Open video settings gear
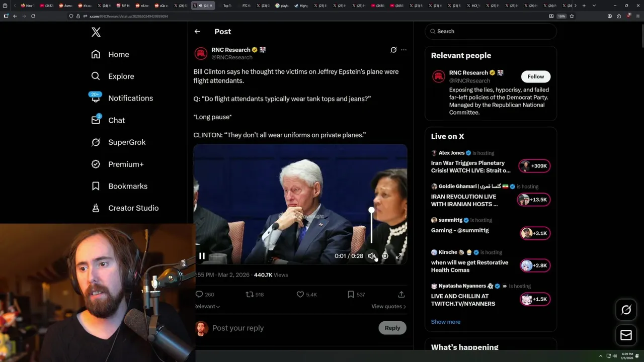The image size is (644, 362). click(x=385, y=256)
